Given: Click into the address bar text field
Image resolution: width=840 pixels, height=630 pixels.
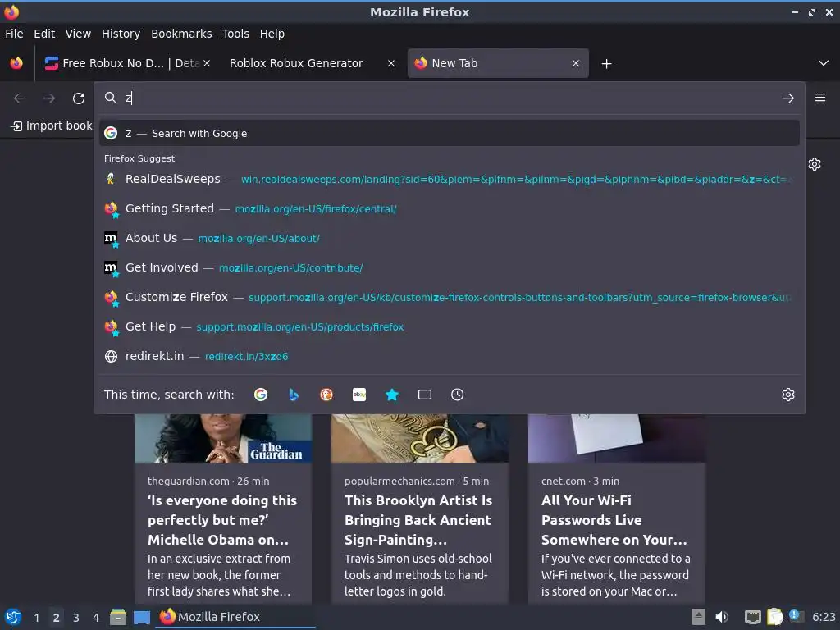Looking at the screenshot, I should pos(450,98).
